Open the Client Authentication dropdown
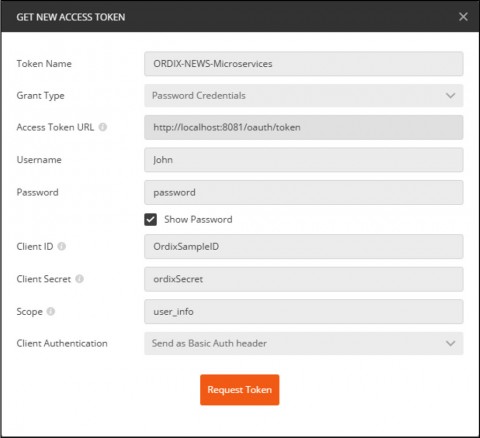The width and height of the screenshot is (480, 438). coord(304,343)
